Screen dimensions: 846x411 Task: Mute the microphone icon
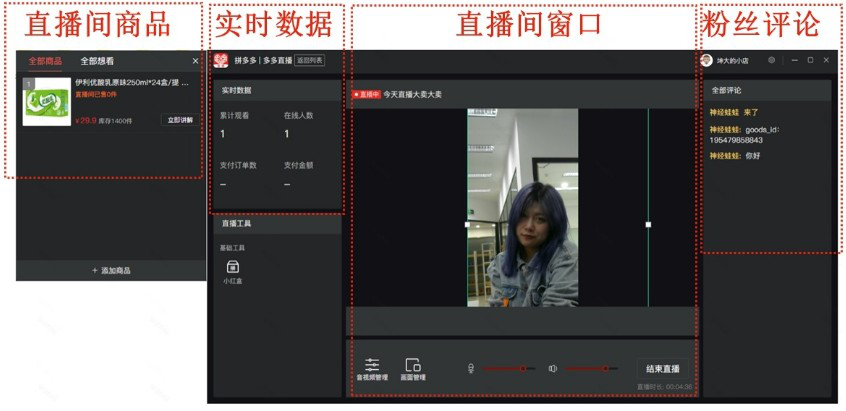click(x=471, y=369)
